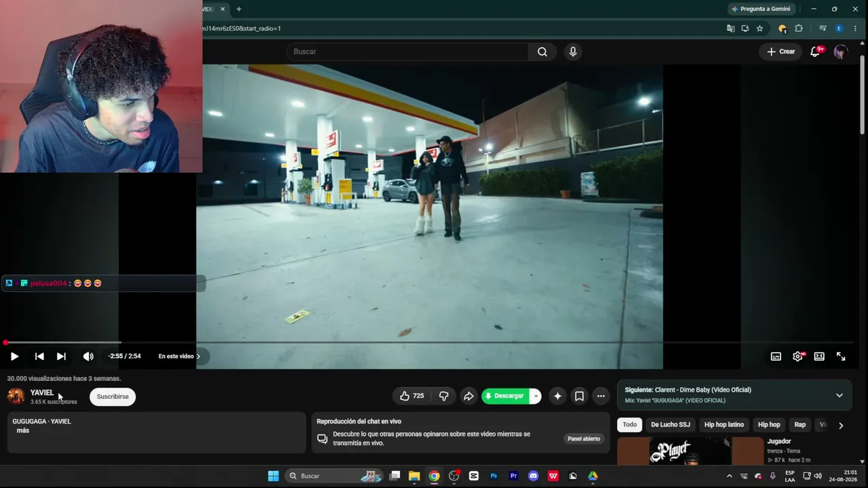Expand the 'En este video' chapters chevron
Screen dimensions: 868x488
coord(198,357)
